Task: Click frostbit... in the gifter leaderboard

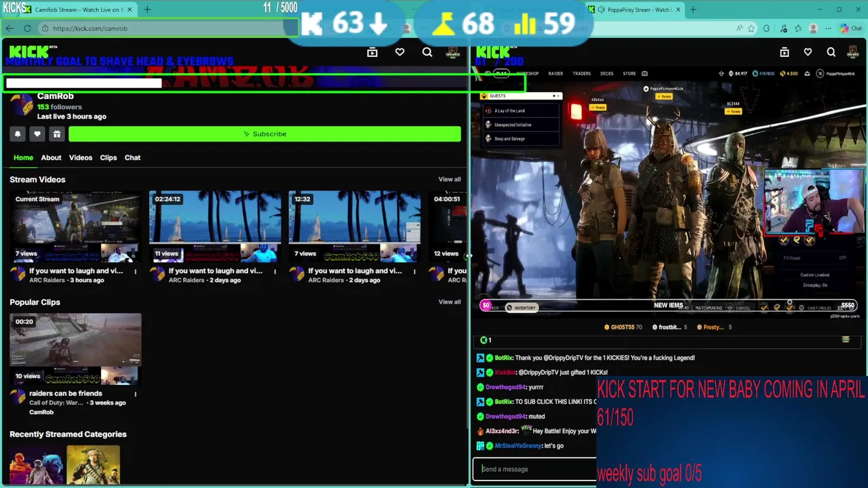Action: point(669,327)
